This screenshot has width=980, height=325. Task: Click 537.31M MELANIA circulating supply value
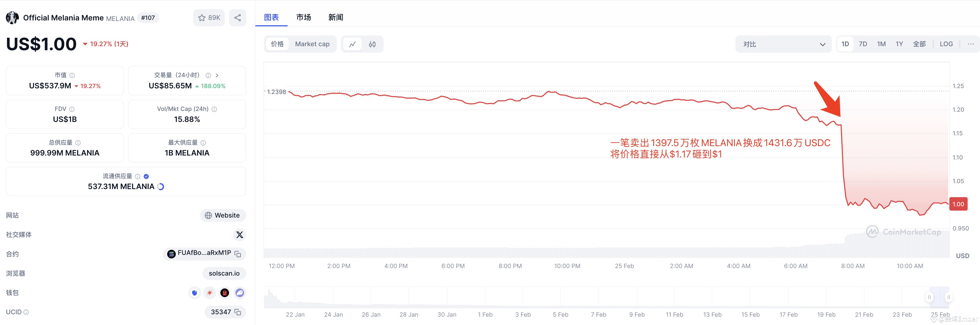coord(121,187)
